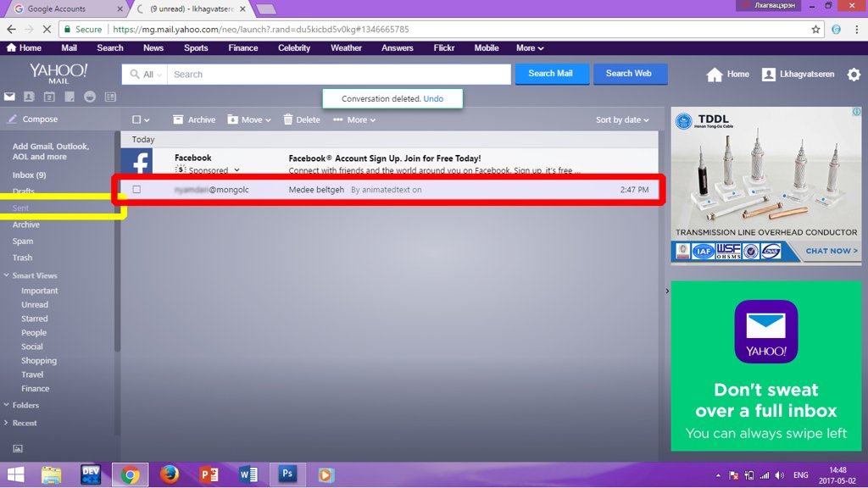
Task: Open the Sort by date dropdown
Action: (x=622, y=120)
